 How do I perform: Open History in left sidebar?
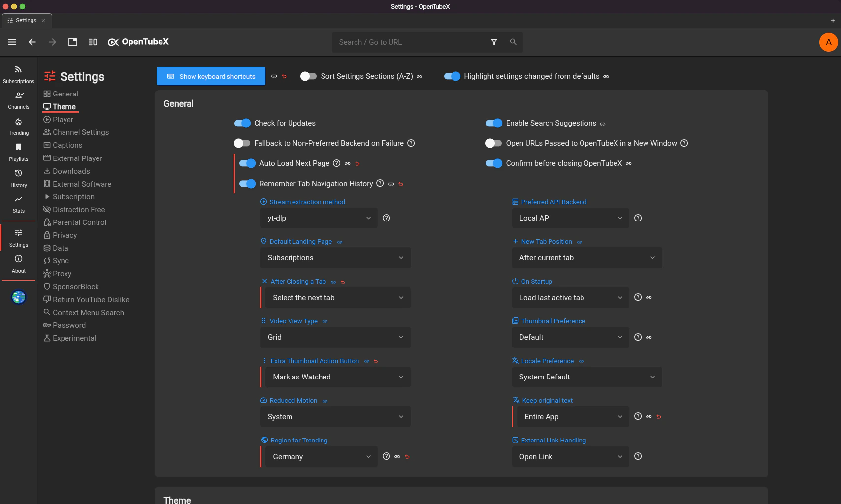point(19,179)
